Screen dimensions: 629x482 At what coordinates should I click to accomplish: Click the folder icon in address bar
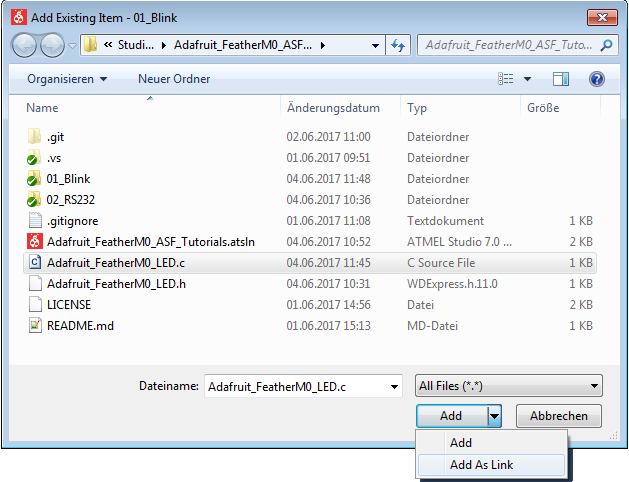(x=90, y=45)
